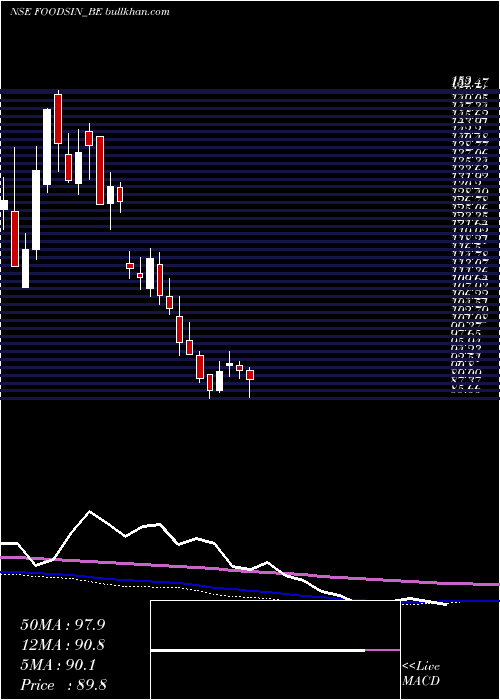
Task: Click the pink 50MA moving average line
Action: coord(250,571)
